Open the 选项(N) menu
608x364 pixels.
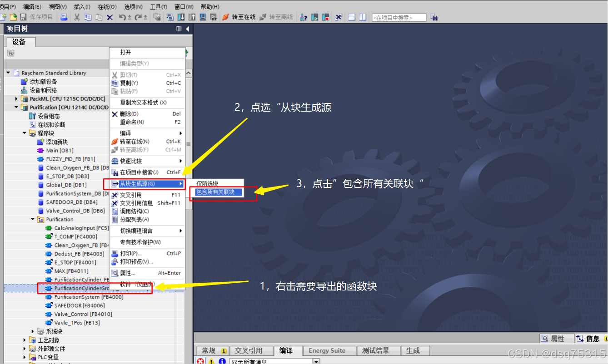(133, 7)
